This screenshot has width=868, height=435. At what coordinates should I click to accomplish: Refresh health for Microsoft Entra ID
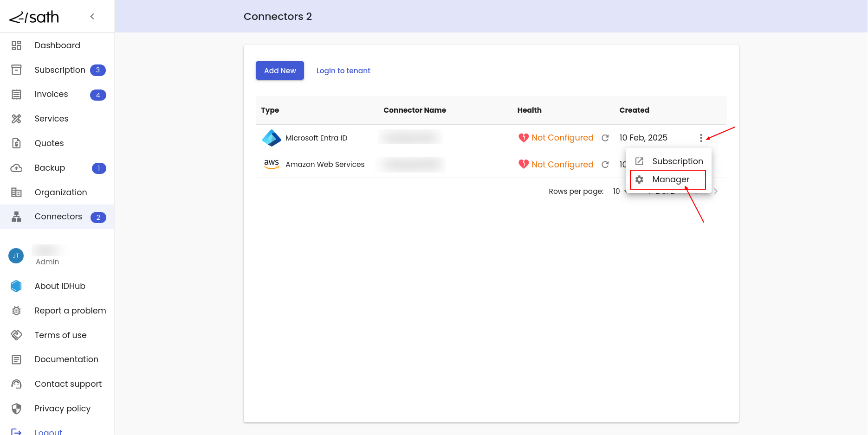coord(605,138)
